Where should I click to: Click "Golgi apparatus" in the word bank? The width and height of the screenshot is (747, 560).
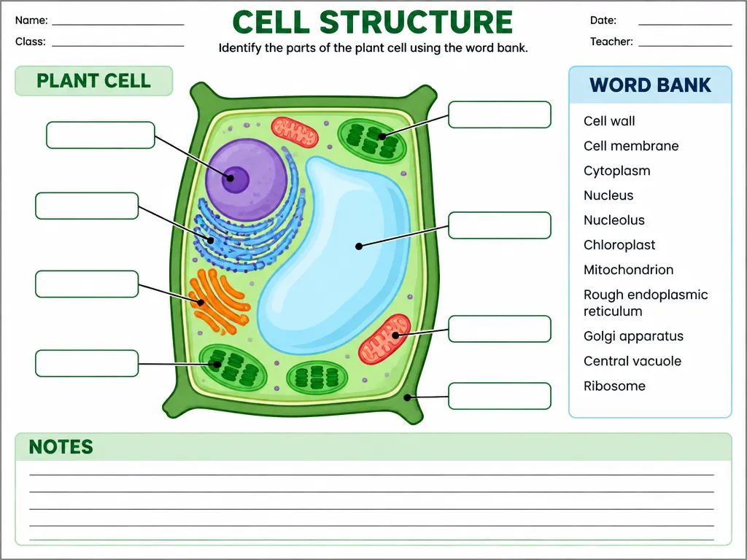[x=634, y=336]
